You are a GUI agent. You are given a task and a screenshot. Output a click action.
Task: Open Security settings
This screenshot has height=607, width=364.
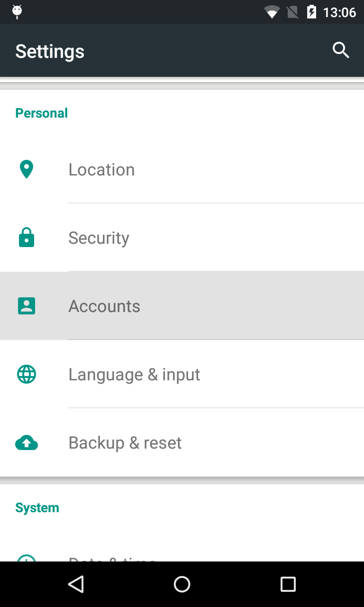pyautogui.click(x=99, y=238)
